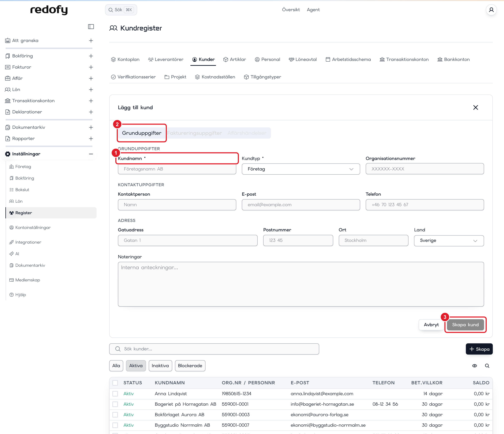Open the Kostnadsställen tab
Image resolution: width=504 pixels, height=434 pixels.
click(215, 77)
